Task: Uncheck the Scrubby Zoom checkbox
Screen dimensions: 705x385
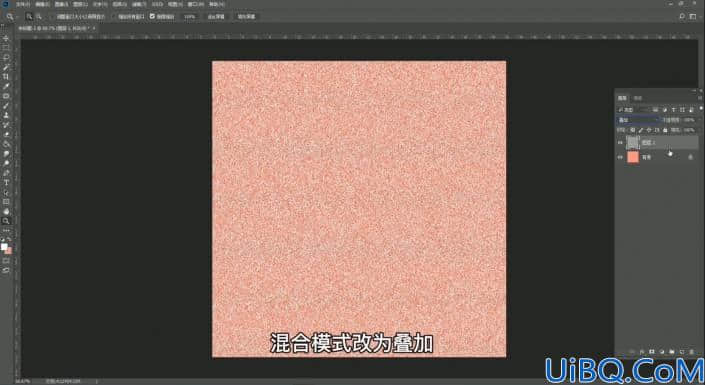Action: (152, 16)
